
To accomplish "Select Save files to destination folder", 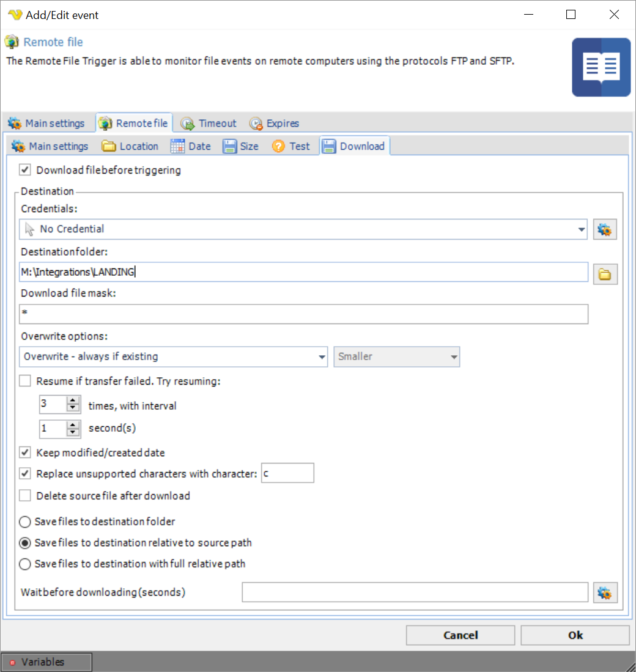I will pyautogui.click(x=25, y=522).
